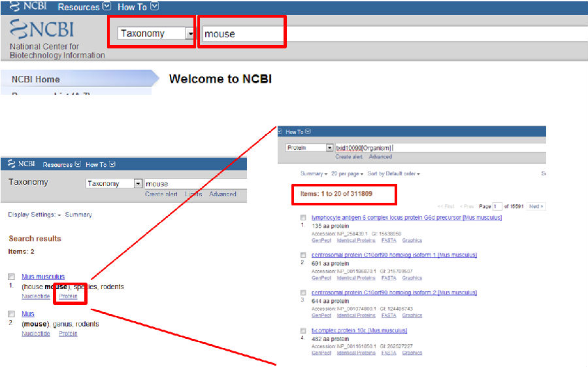Open Resources menu in top bar
The height and width of the screenshot is (367, 588).
pos(84,7)
